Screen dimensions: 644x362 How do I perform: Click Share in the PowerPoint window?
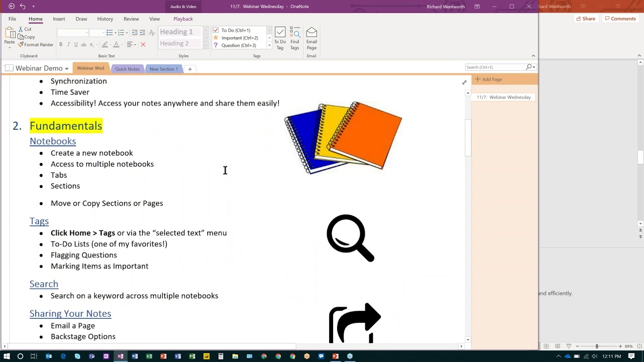(x=585, y=19)
